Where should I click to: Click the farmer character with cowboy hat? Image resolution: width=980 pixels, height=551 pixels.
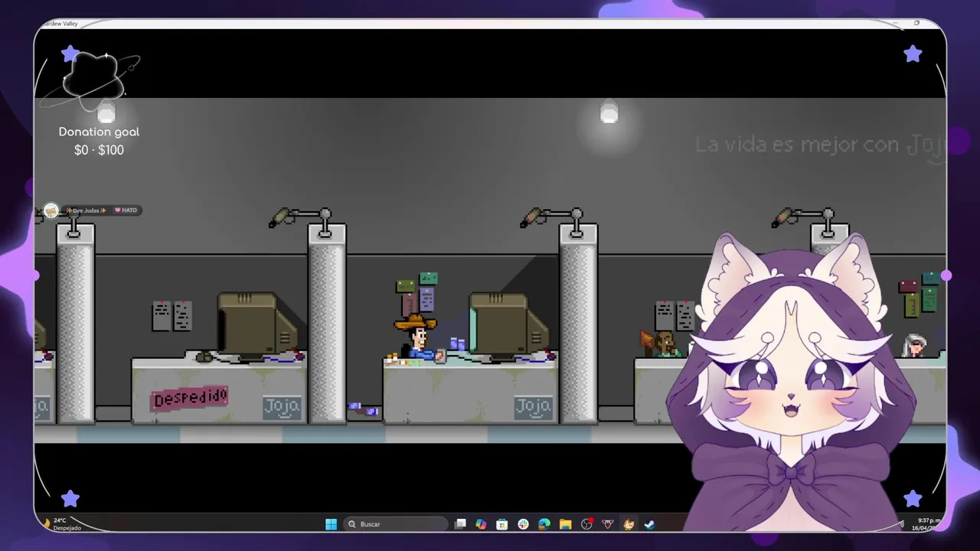(417, 337)
